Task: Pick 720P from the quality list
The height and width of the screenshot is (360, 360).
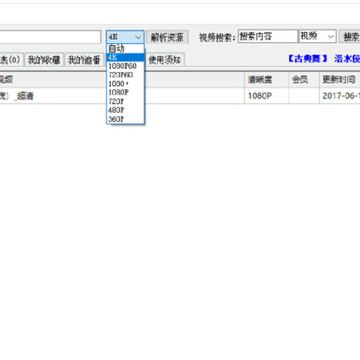Action: (125, 101)
